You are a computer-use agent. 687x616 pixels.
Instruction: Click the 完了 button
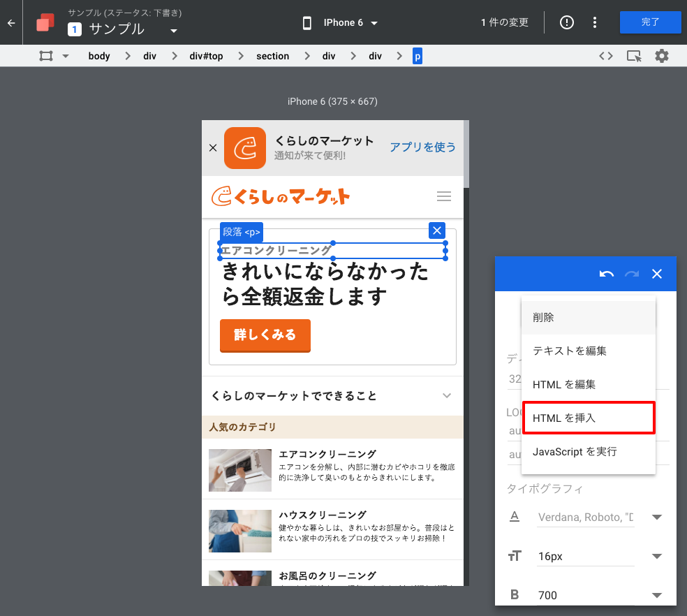650,22
